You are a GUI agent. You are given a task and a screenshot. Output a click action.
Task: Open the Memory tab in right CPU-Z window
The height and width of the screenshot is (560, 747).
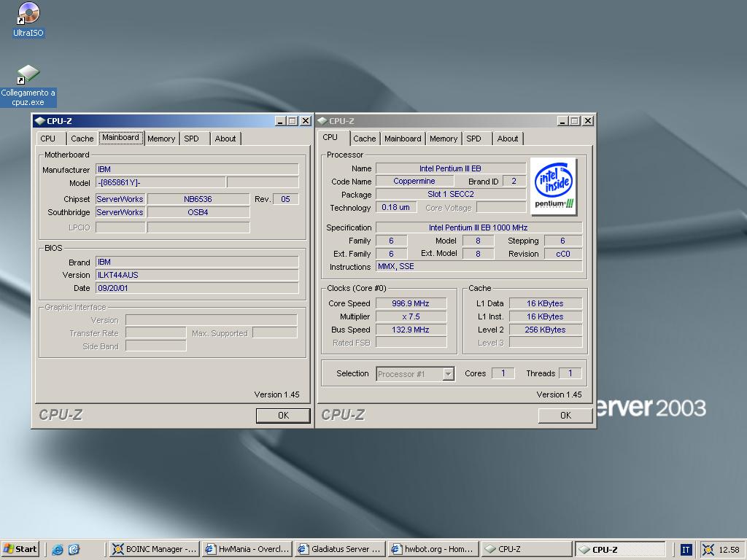pyautogui.click(x=443, y=139)
